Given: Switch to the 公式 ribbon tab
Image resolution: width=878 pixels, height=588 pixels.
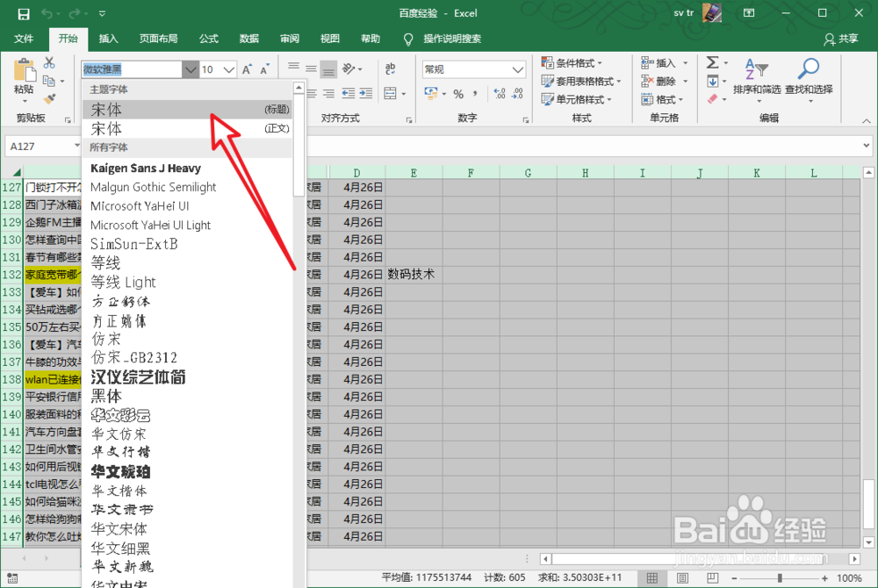Looking at the screenshot, I should [208, 39].
